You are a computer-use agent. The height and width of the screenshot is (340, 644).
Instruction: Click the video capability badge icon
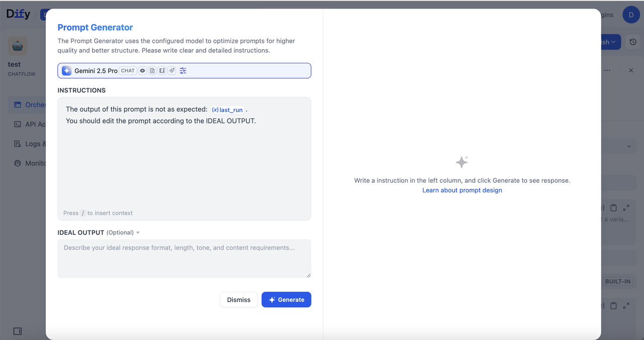point(162,71)
